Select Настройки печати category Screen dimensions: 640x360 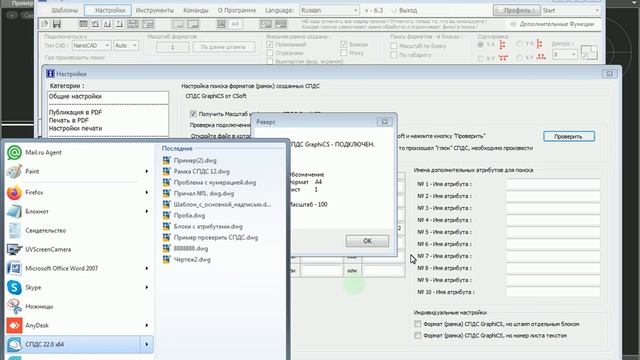click(x=76, y=128)
